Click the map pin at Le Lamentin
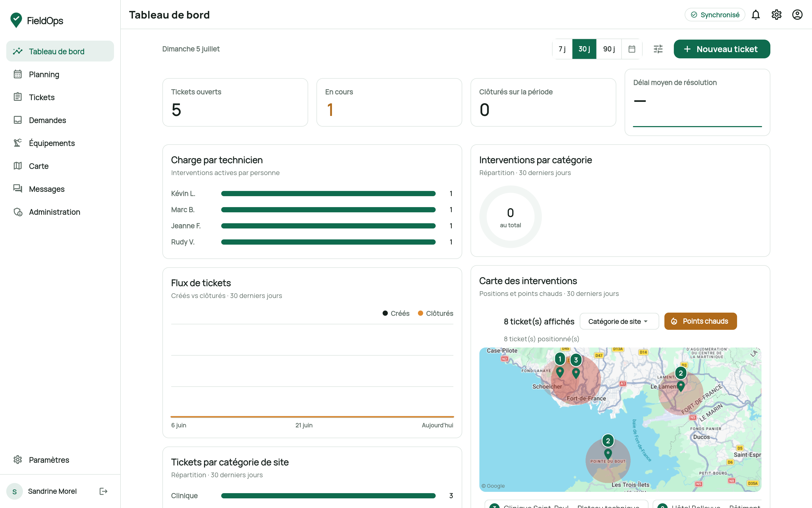Image resolution: width=812 pixels, height=508 pixels. (x=681, y=386)
